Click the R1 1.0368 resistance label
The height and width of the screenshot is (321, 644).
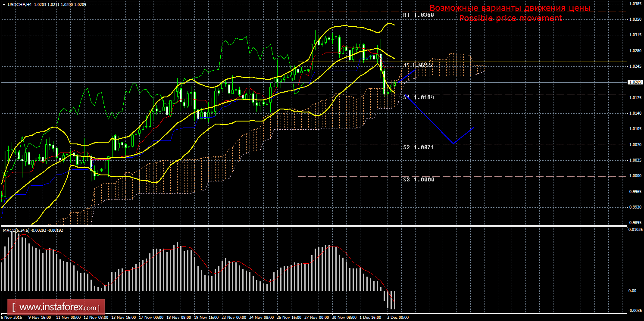point(418,15)
